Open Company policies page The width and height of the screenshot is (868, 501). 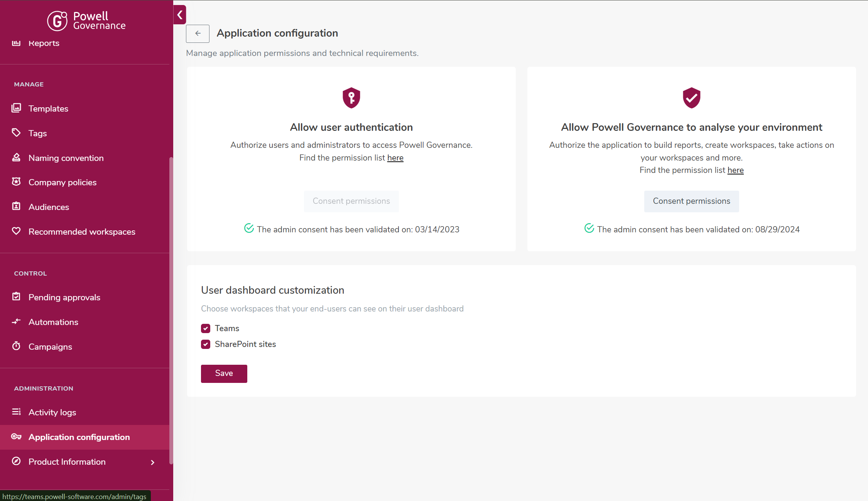pyautogui.click(x=84, y=182)
